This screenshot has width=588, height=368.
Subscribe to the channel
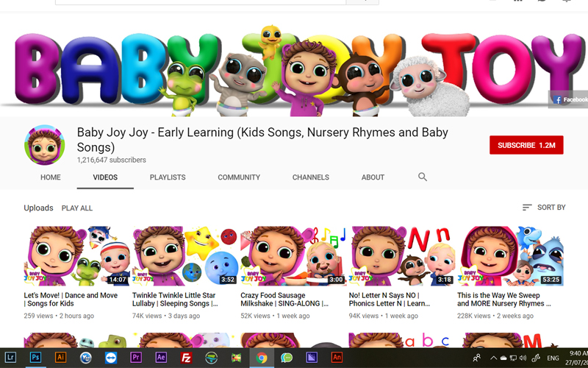[526, 145]
